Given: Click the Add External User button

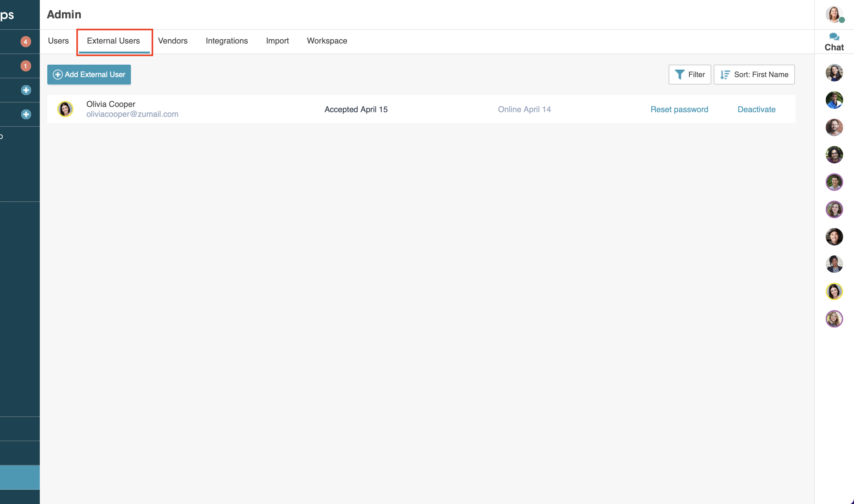Looking at the screenshot, I should [x=89, y=74].
